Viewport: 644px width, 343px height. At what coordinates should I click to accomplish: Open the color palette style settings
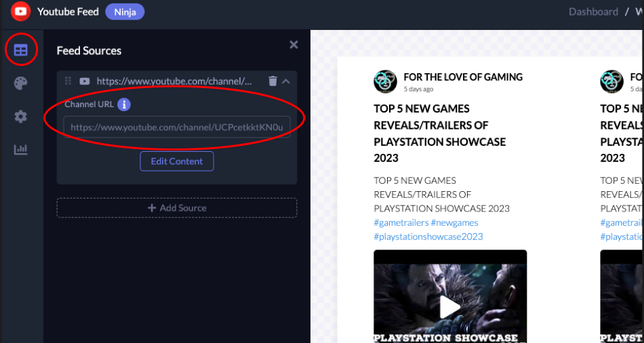coord(21,83)
